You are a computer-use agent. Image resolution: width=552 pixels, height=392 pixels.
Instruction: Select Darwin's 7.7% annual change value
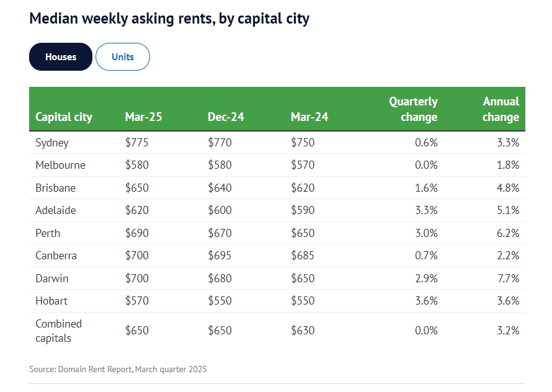coord(508,278)
